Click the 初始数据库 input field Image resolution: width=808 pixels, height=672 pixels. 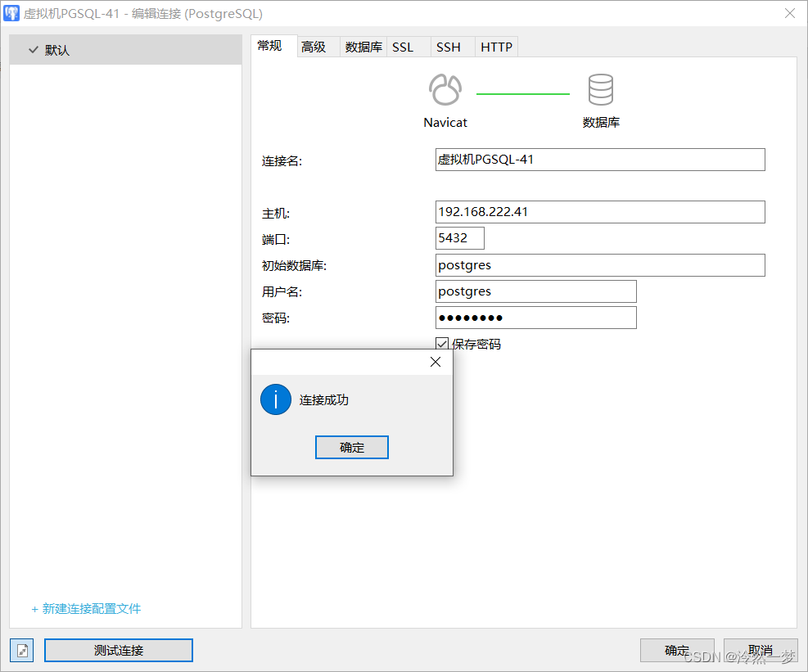click(600, 265)
